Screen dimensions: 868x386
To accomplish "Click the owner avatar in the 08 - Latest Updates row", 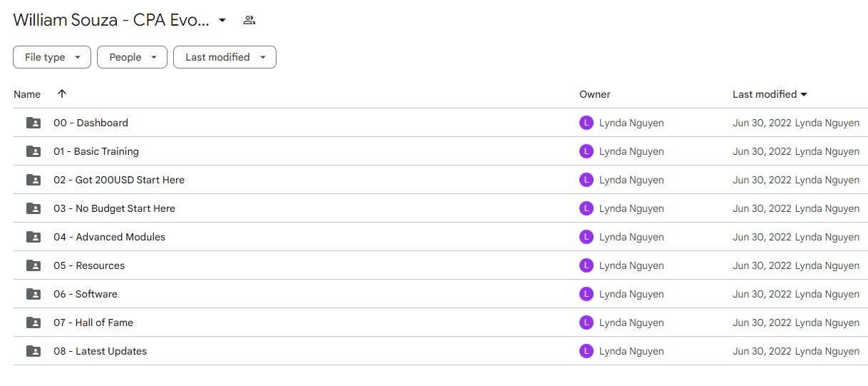I will [x=587, y=351].
